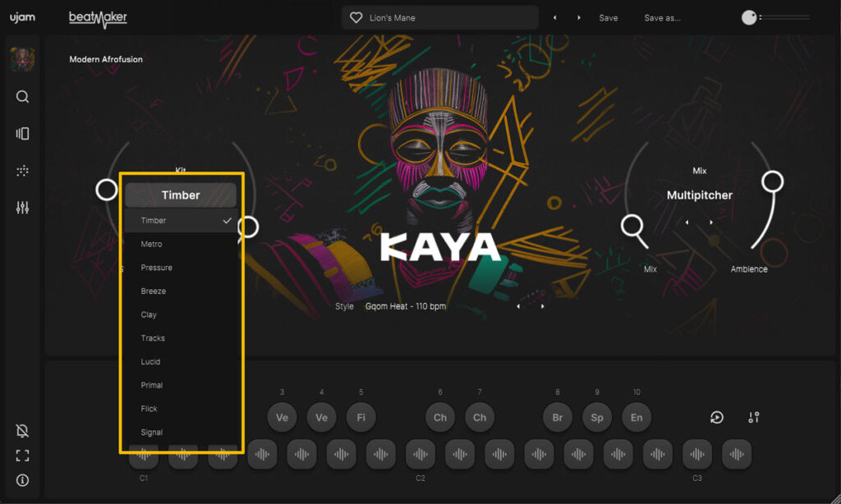Favorite the Lion's Mane preset with heart

[356, 18]
